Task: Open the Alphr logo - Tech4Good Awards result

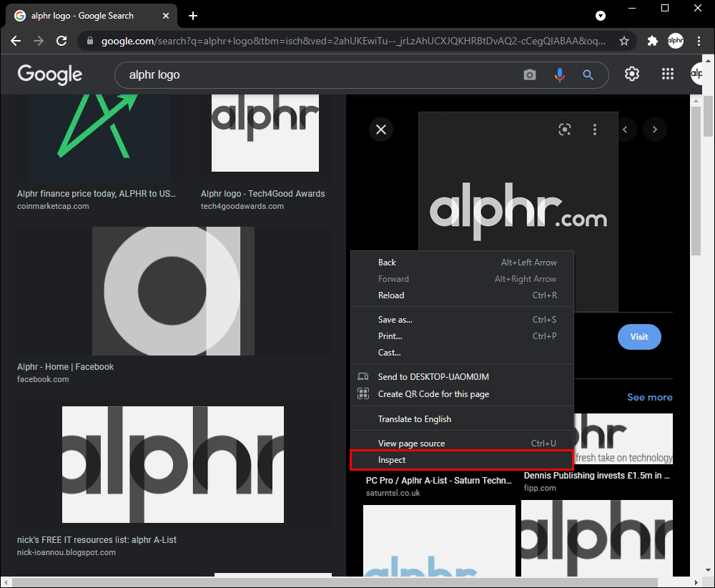Action: [262, 194]
